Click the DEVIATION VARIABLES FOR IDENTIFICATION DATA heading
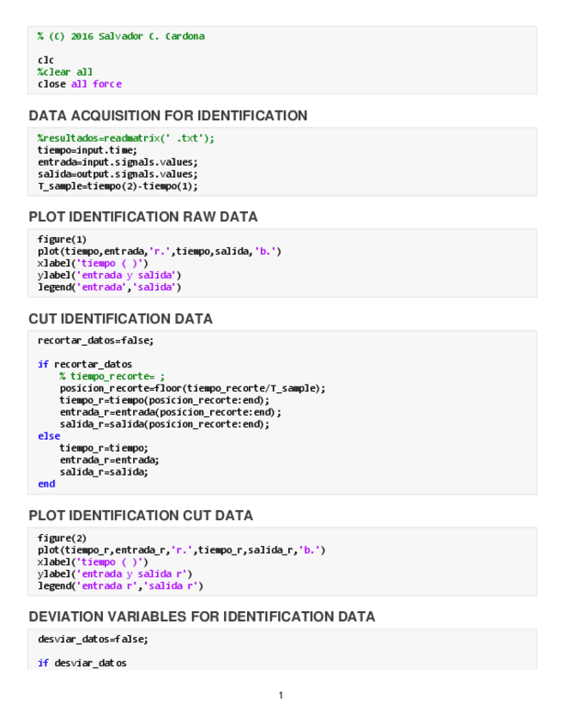 pos(202,616)
